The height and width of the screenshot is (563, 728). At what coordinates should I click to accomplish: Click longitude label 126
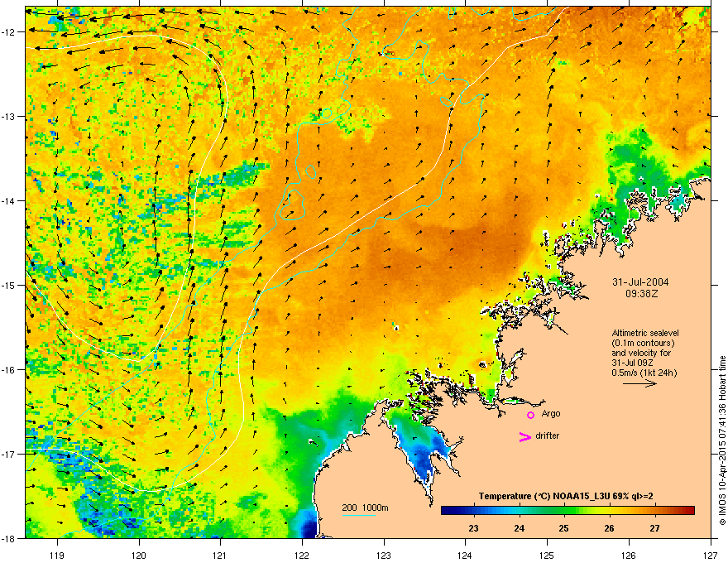tap(629, 556)
